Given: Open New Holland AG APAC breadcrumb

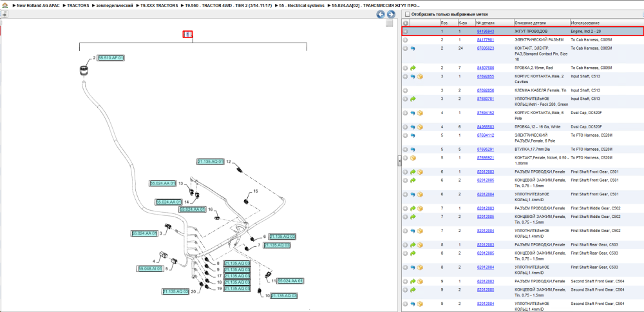Looking at the screenshot, I should coord(37,6).
